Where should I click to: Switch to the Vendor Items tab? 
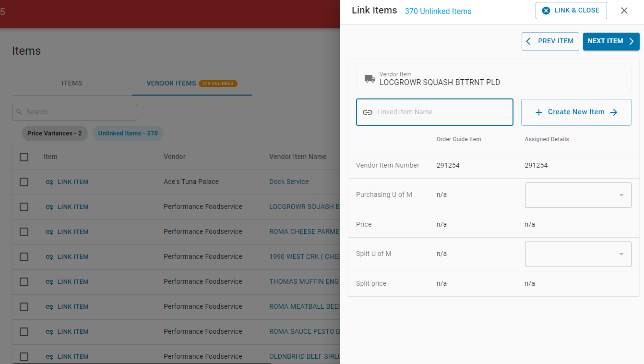pos(192,83)
